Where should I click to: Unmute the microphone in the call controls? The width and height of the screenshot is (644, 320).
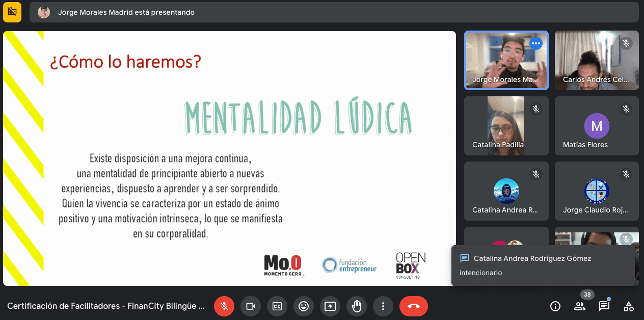coord(224,306)
